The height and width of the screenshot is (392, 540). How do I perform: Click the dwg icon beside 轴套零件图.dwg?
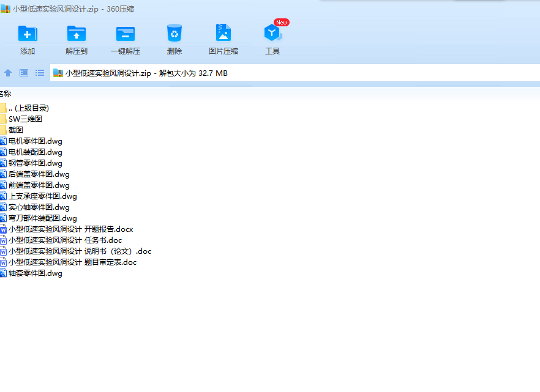coord(3,273)
